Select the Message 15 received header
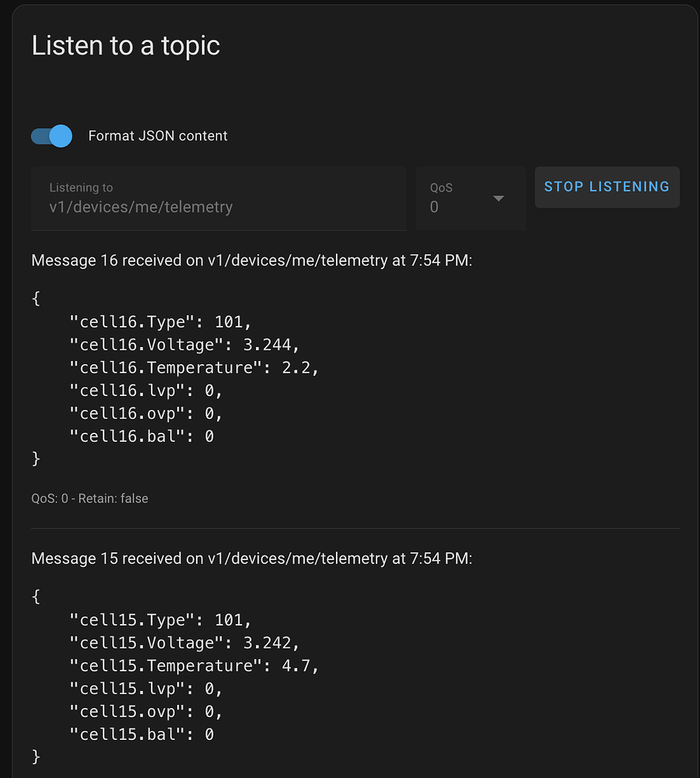 (x=251, y=559)
